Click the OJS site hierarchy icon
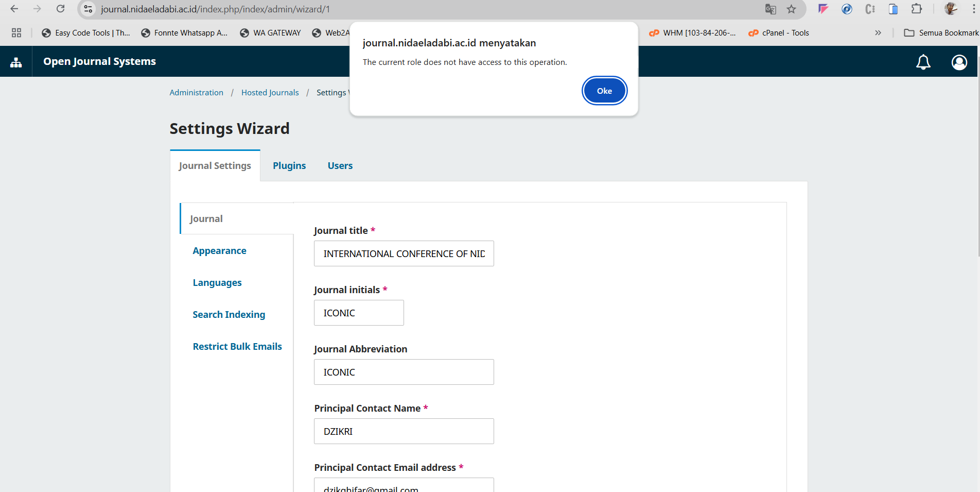Screen dimensions: 980x492 click(x=16, y=62)
